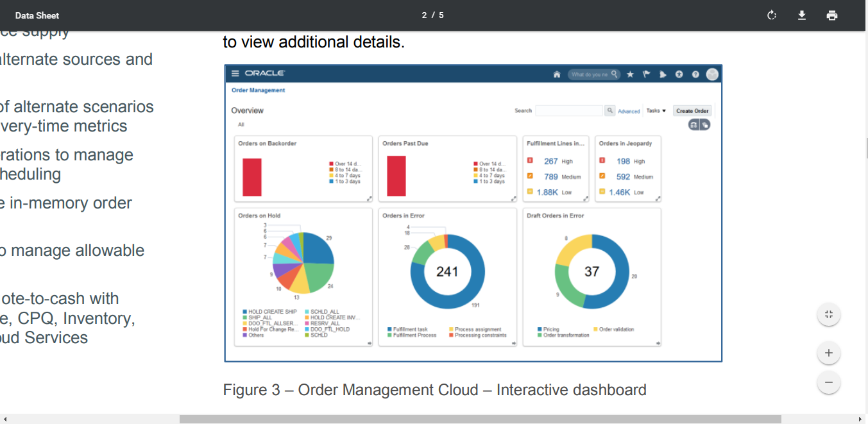Print the PDF document
The width and height of the screenshot is (868, 424).
(x=832, y=15)
